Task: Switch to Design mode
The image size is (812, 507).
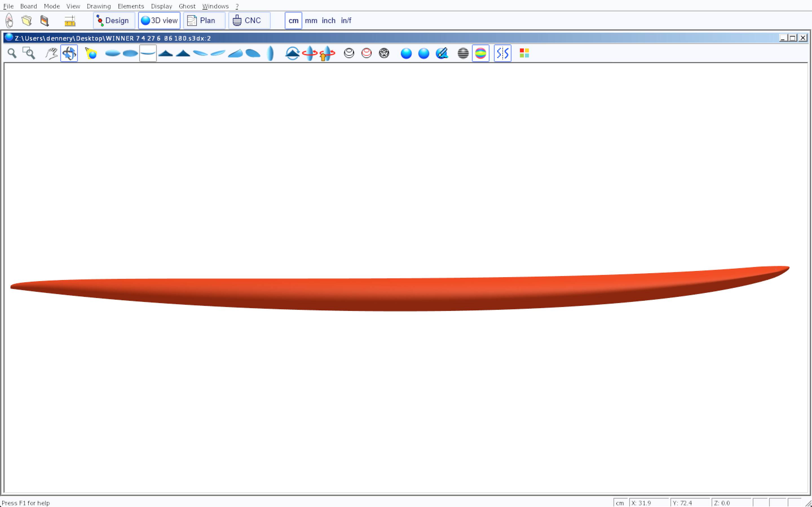Action: pyautogui.click(x=114, y=21)
